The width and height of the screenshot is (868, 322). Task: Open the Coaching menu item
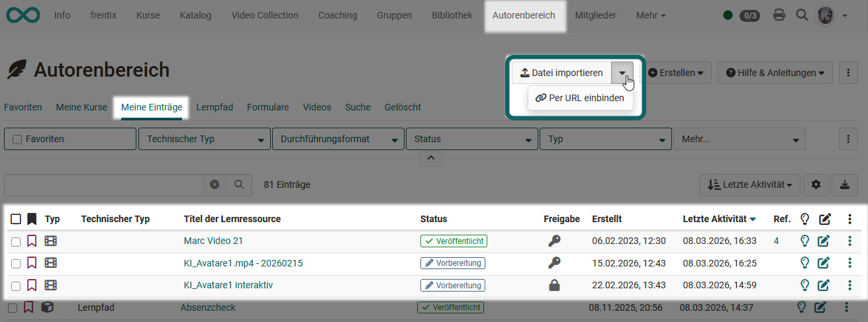click(337, 15)
